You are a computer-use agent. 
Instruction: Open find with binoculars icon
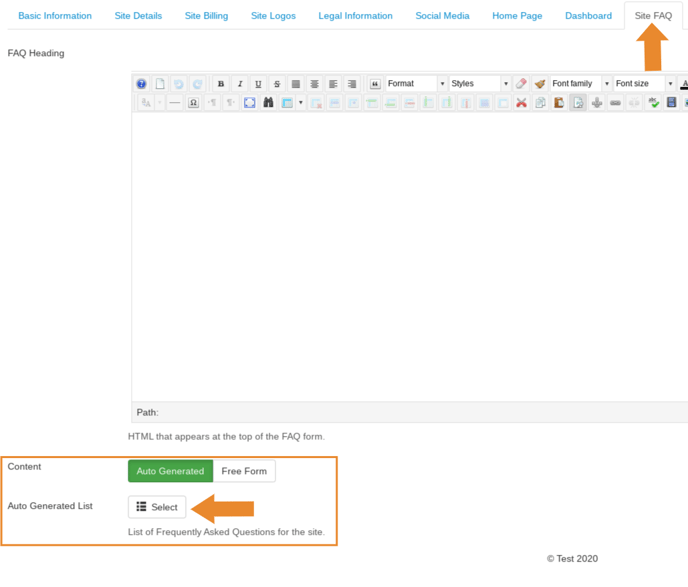(268, 103)
